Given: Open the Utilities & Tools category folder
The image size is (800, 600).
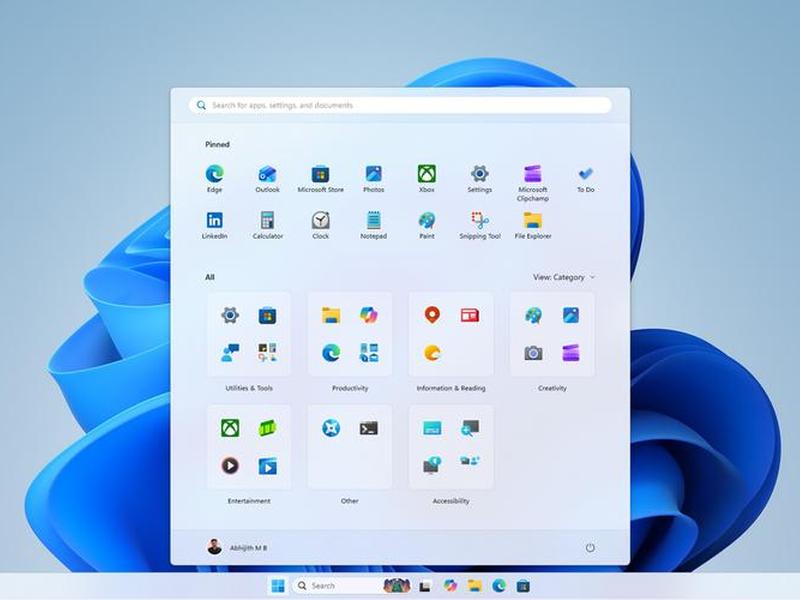Looking at the screenshot, I should 249,335.
